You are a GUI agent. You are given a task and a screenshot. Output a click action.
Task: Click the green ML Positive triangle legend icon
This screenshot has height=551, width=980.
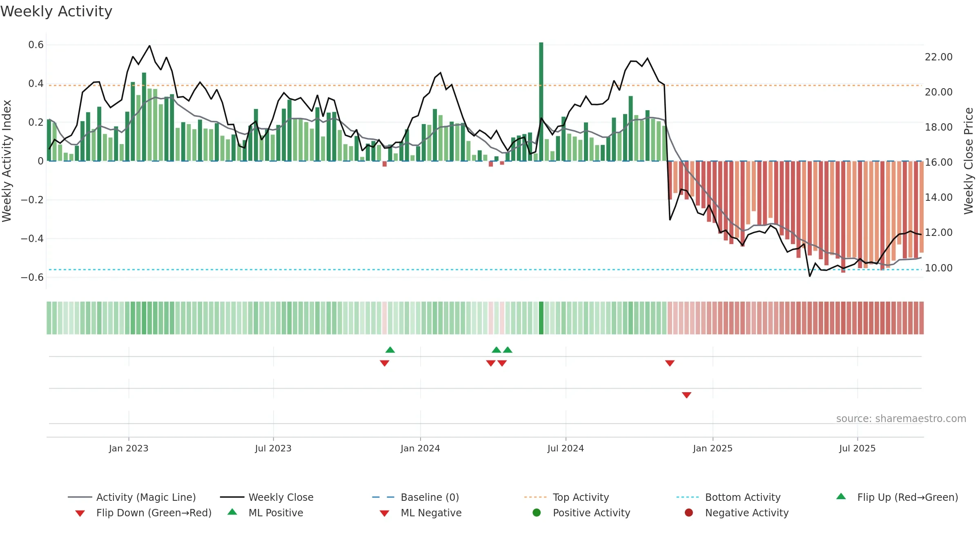pyautogui.click(x=232, y=512)
